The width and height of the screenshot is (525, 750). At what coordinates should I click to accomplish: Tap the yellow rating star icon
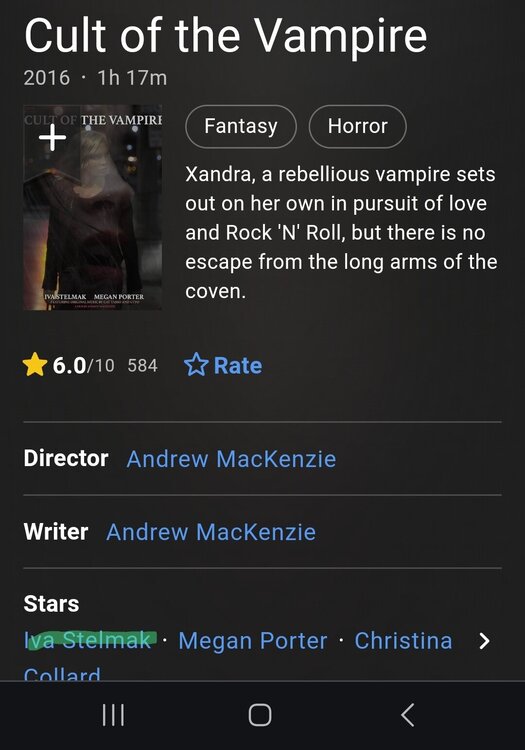coord(35,365)
